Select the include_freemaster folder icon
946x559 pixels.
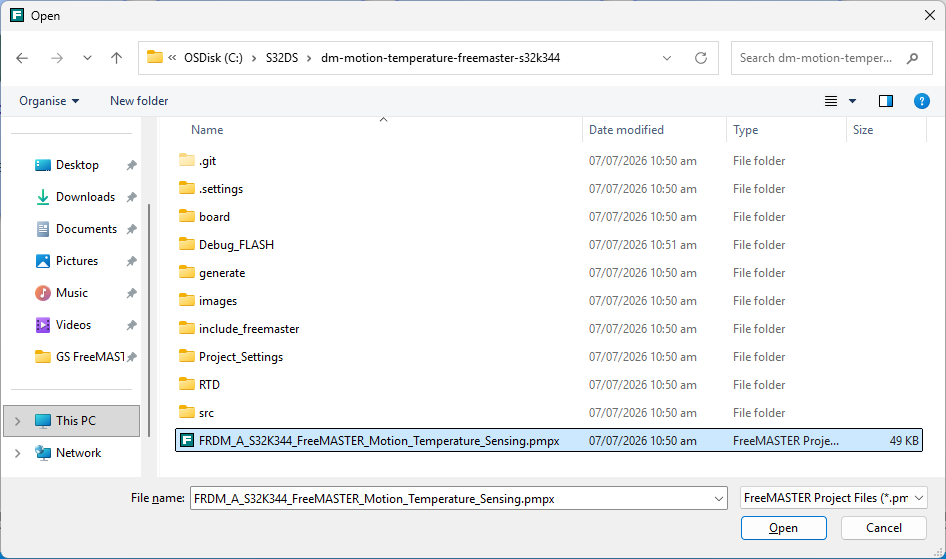(187, 328)
